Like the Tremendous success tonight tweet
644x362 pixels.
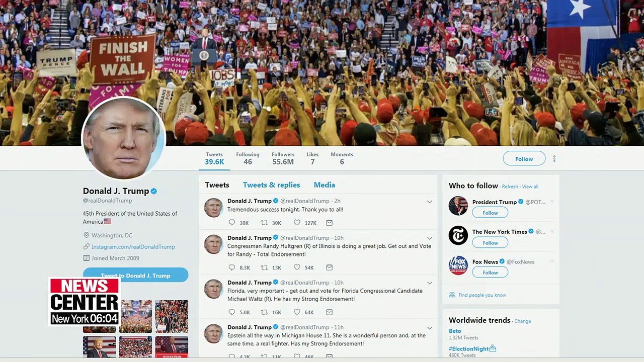point(297,223)
